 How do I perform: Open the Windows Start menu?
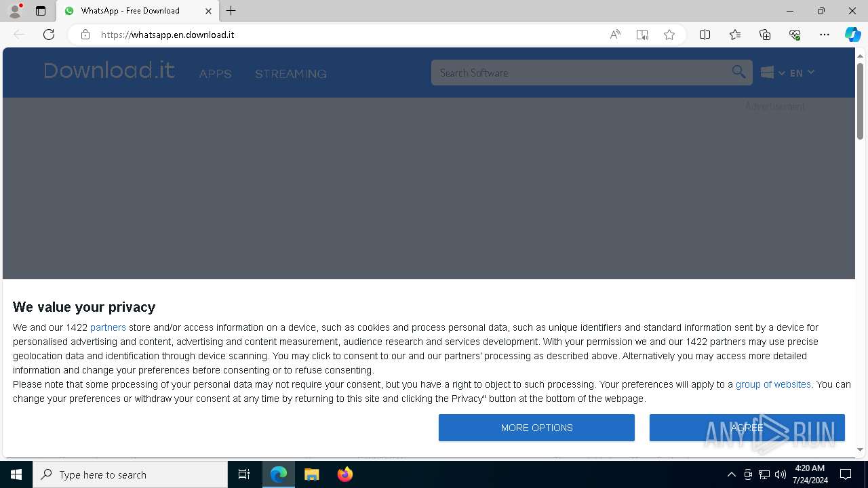click(16, 474)
